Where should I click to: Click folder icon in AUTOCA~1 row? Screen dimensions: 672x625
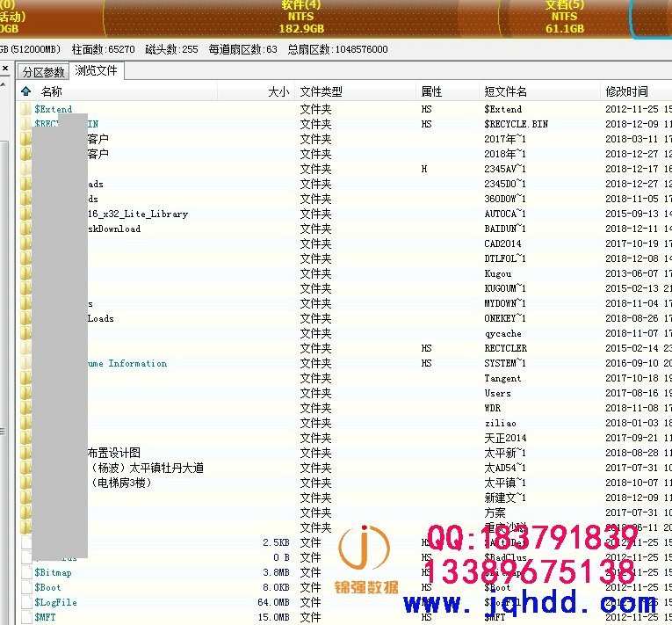[25, 214]
